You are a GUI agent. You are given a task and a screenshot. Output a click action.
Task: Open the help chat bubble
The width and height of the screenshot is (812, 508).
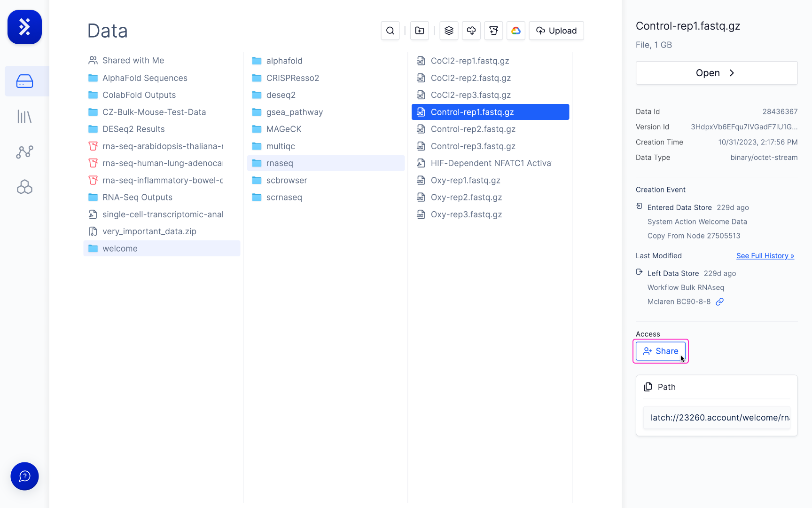tap(24, 476)
